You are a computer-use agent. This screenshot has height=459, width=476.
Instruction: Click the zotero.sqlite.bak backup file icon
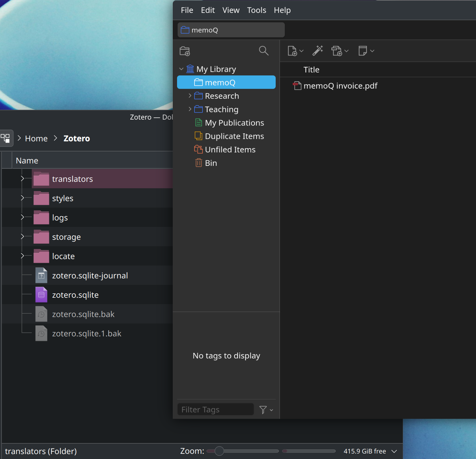coord(41,314)
